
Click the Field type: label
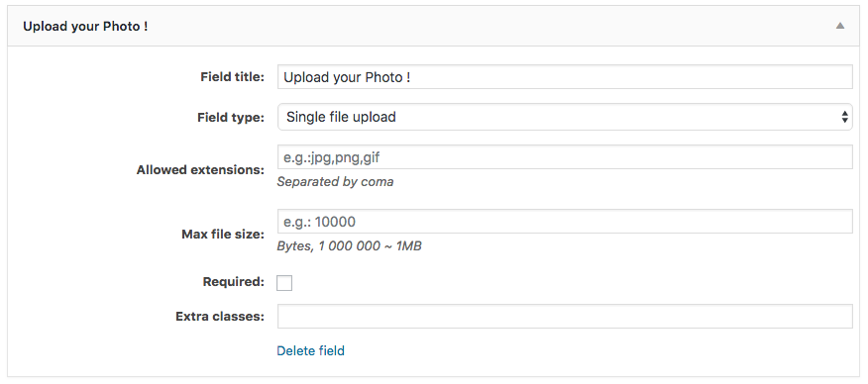coord(231,117)
